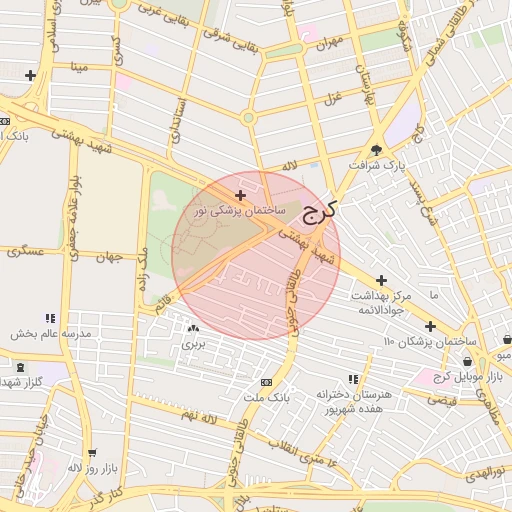Click the grave icon near گلزار شهدا
The height and width of the screenshot is (512, 512).
pyautogui.click(x=20, y=368)
